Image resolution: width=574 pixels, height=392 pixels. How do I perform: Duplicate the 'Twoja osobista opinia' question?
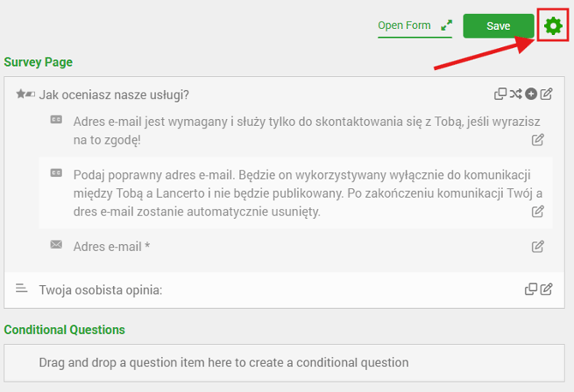[x=531, y=289]
